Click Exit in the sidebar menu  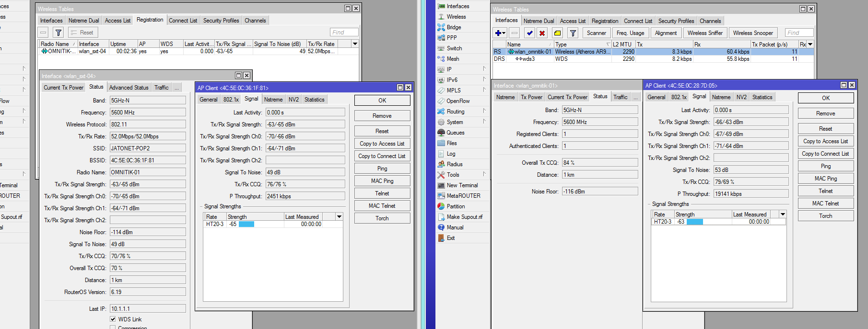451,238
